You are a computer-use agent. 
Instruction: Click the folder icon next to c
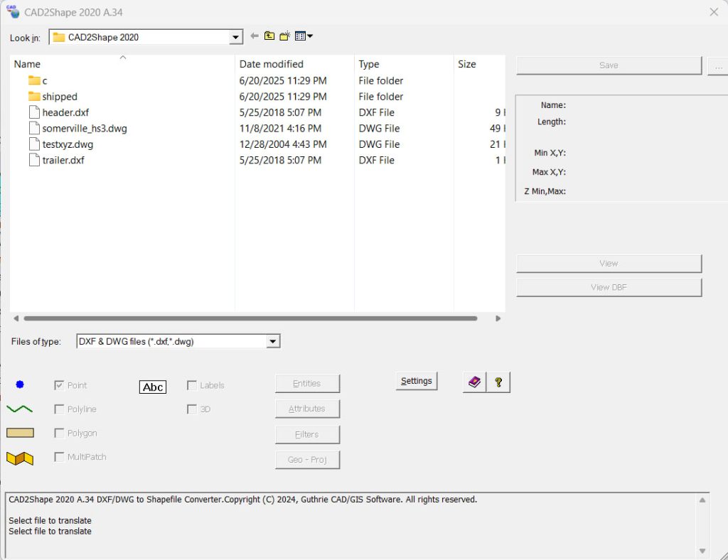pos(34,80)
